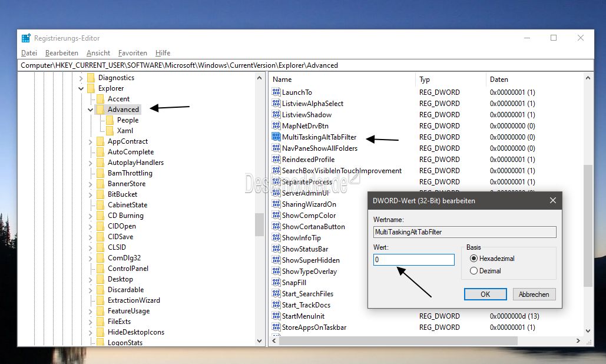Click the Start_TrackDocs DWORD icon
Screen dimensions: 606x364
click(x=276, y=305)
